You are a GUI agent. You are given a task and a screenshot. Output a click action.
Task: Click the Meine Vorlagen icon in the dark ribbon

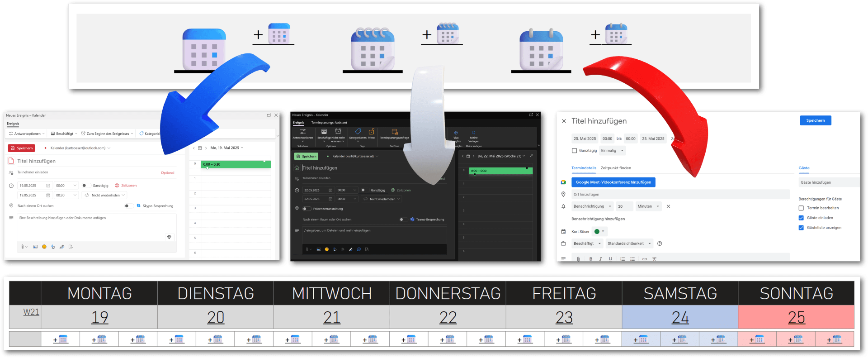point(474,133)
